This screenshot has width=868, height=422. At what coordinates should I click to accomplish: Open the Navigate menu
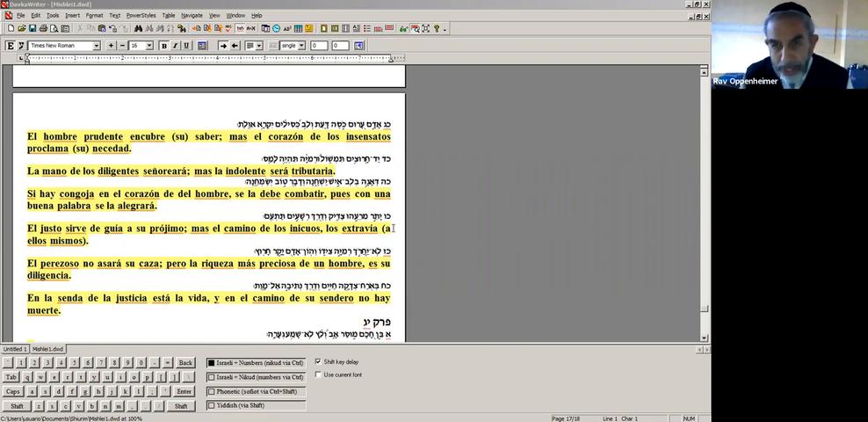[x=192, y=16]
